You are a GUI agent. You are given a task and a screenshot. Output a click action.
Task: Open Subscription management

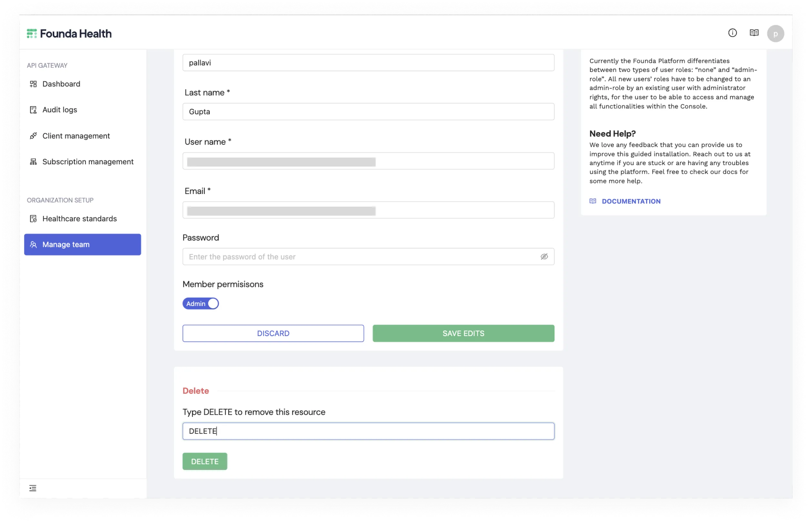(x=83, y=162)
